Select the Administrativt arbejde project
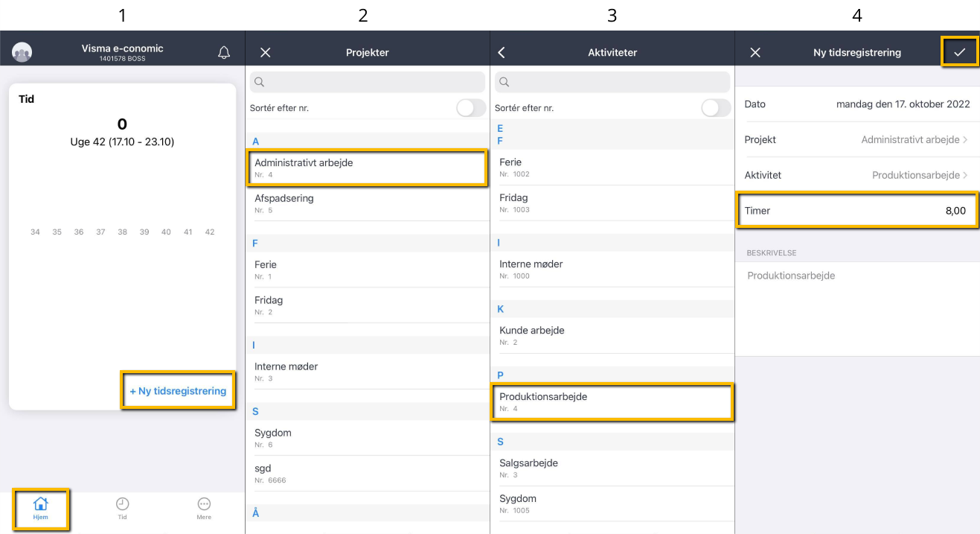 click(x=368, y=168)
